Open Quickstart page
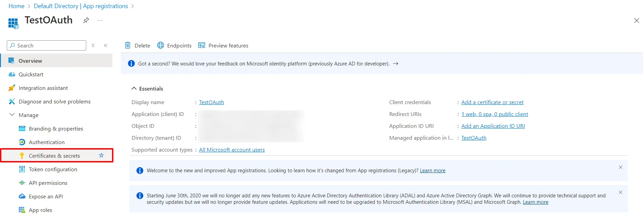The width and height of the screenshot is (644, 216). 31,74
